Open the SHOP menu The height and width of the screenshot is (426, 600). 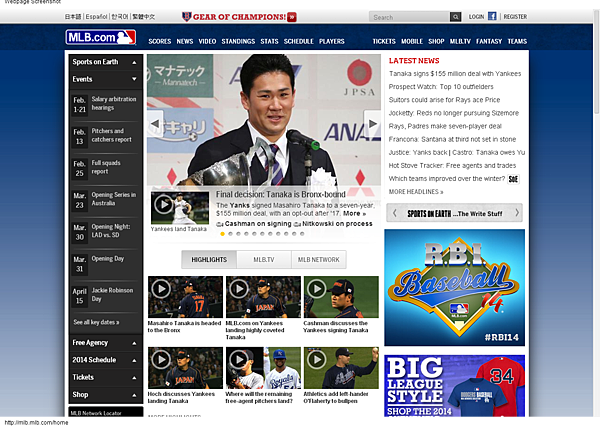click(436, 41)
